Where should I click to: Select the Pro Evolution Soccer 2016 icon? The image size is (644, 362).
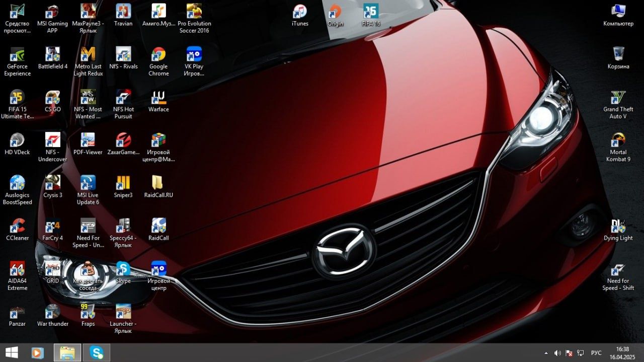(x=194, y=19)
